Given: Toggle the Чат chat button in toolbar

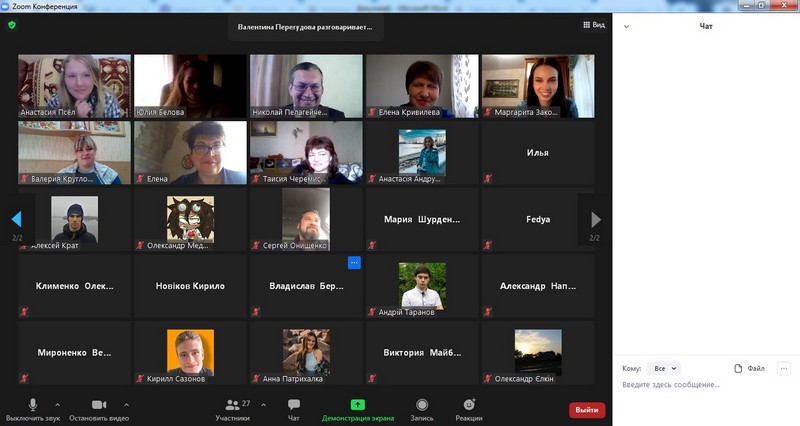Looking at the screenshot, I should (294, 410).
